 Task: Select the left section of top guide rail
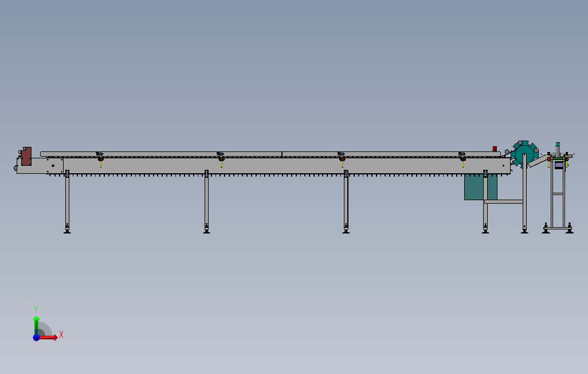[161, 154]
